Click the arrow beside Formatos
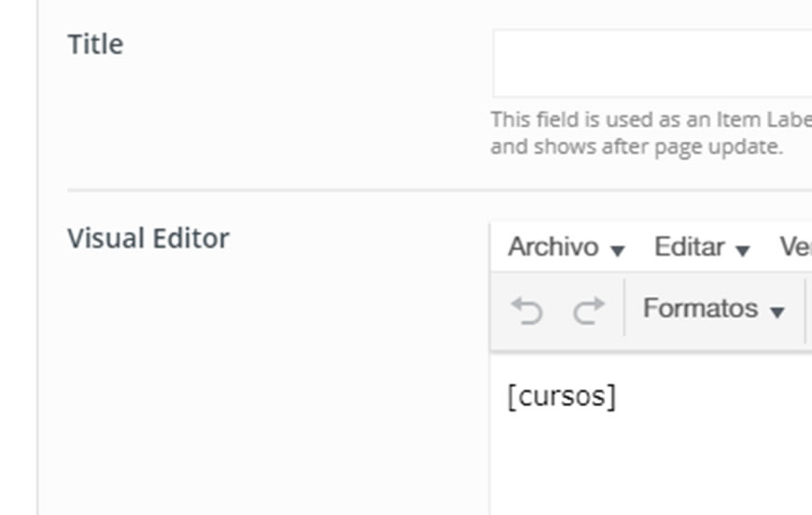Image resolution: width=812 pixels, height=515 pixels. click(777, 312)
